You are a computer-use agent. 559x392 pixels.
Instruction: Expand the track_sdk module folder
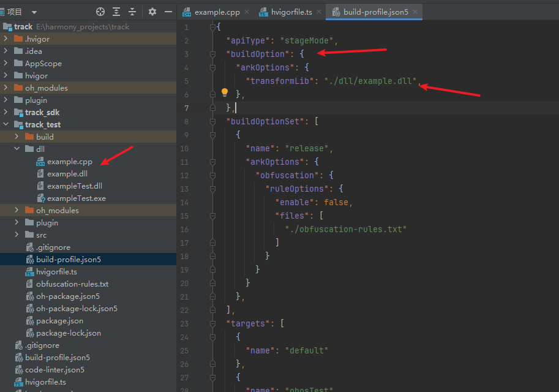(6, 112)
